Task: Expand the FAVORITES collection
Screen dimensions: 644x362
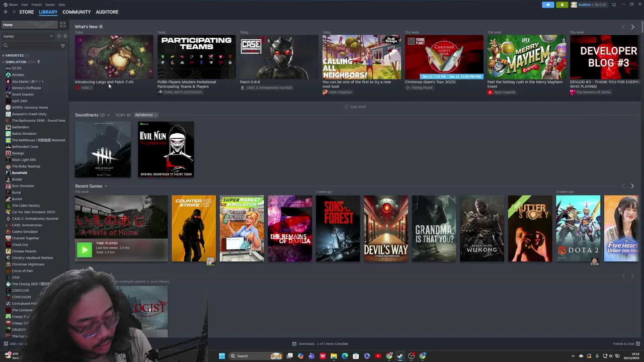Action: [3, 55]
